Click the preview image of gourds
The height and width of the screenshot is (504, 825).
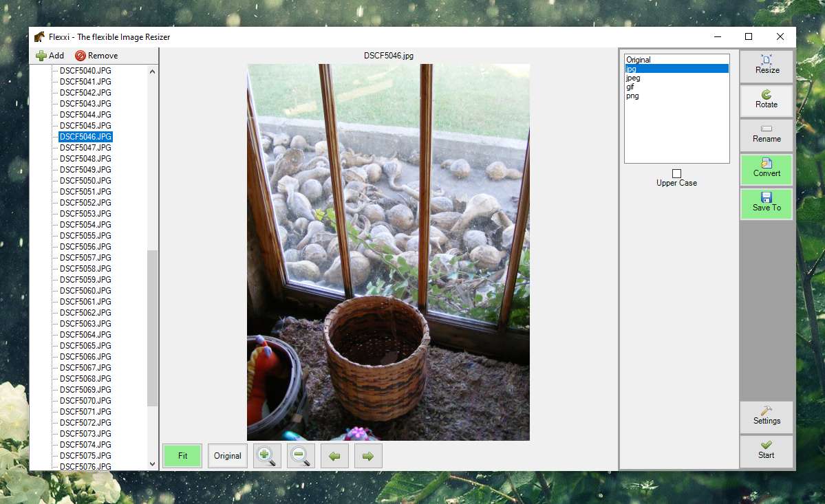[x=388, y=252]
